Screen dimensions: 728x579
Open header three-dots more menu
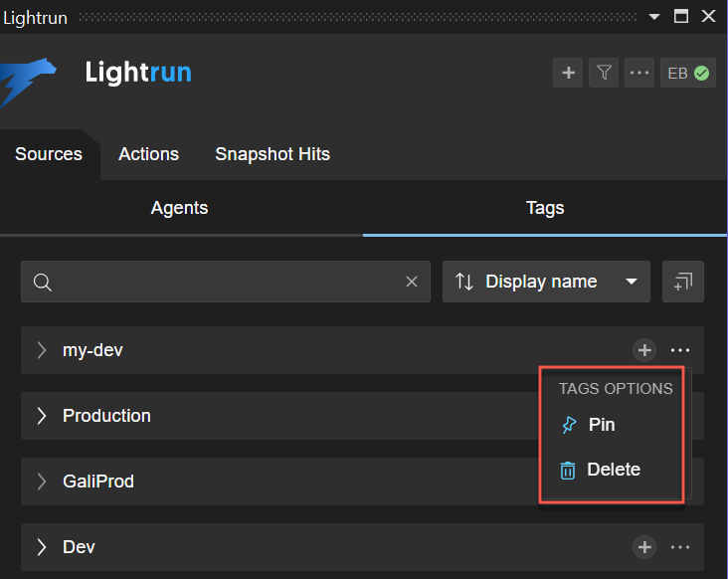(x=639, y=73)
